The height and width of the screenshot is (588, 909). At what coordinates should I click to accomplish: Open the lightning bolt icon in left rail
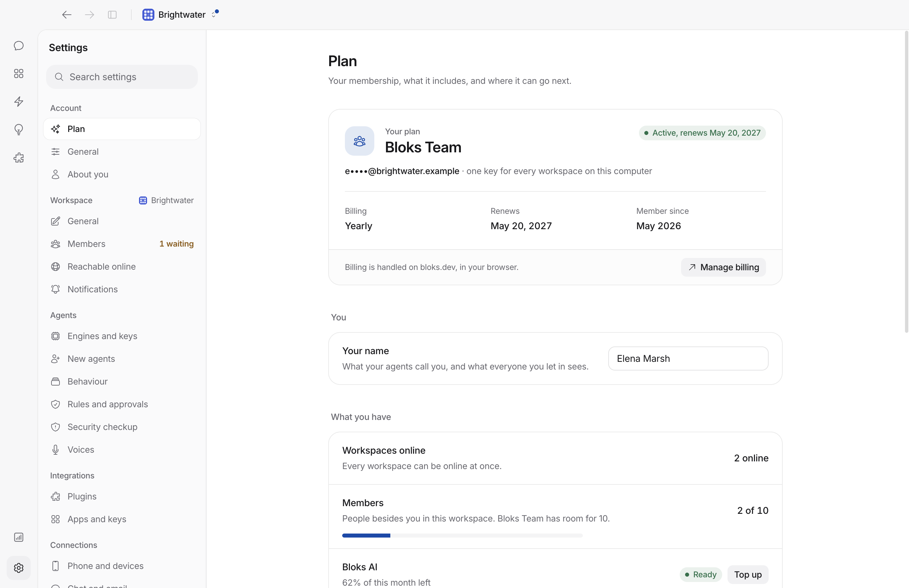tap(19, 102)
